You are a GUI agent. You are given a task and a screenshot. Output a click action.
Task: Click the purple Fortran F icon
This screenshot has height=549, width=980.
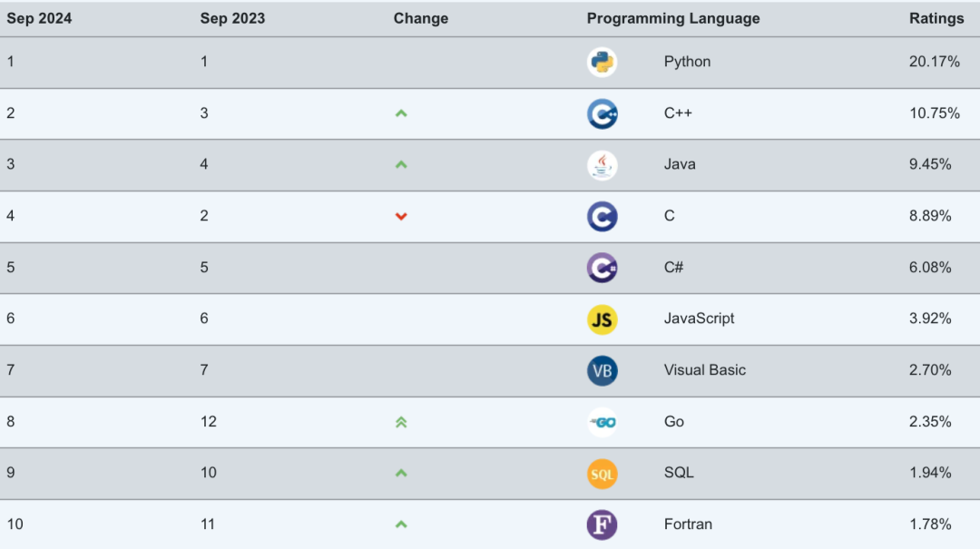602,524
